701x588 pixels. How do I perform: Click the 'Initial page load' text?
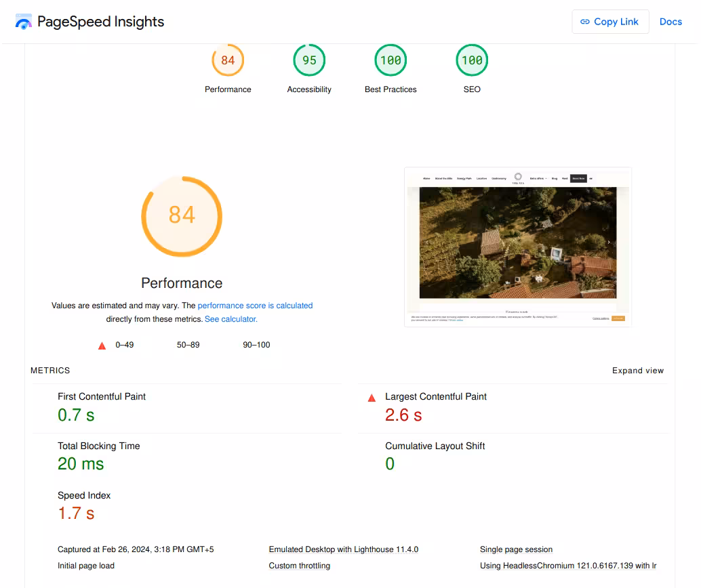point(86,566)
